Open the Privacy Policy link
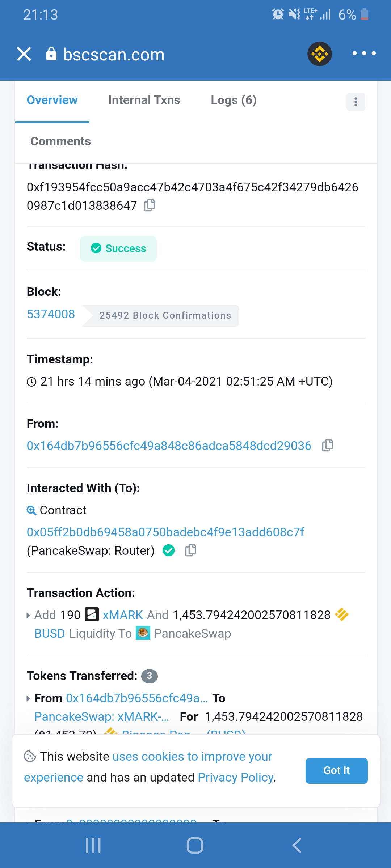The width and height of the screenshot is (391, 868). (236, 777)
